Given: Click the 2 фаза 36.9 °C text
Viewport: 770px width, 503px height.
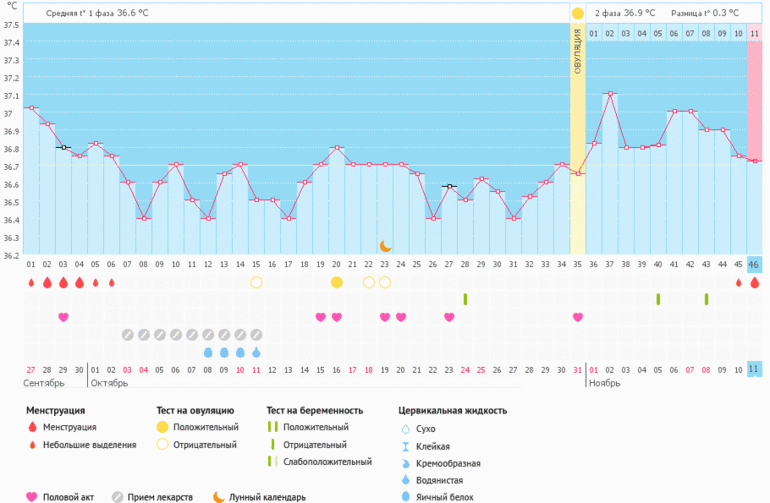Looking at the screenshot, I should (x=625, y=13).
